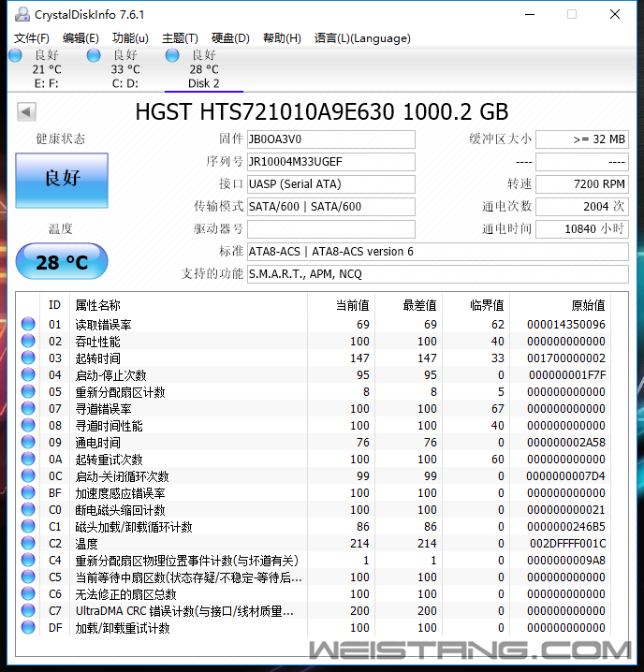Click raw value 000014350096
Viewport: 644px width, 672px height.
[x=566, y=325]
